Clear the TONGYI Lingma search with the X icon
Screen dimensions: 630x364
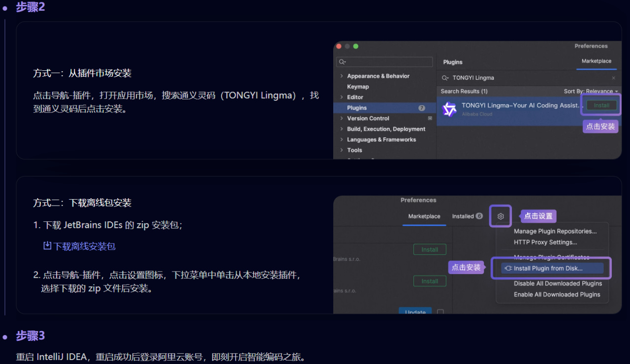tap(613, 78)
